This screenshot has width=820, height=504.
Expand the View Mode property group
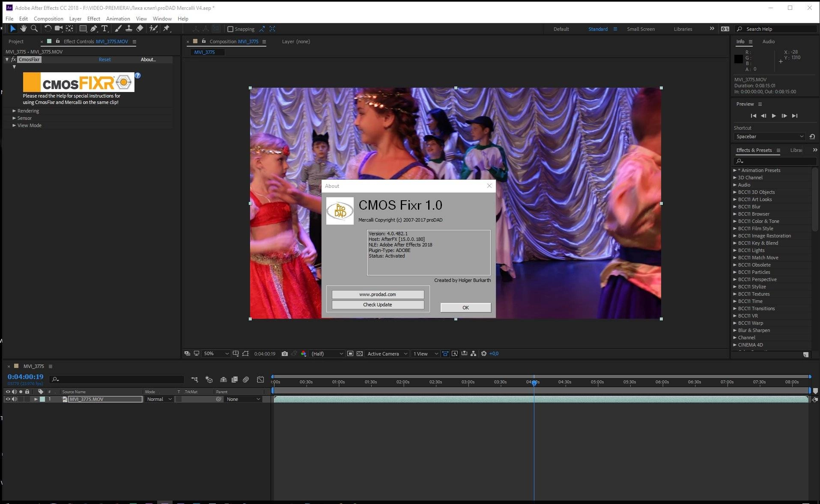(x=14, y=125)
